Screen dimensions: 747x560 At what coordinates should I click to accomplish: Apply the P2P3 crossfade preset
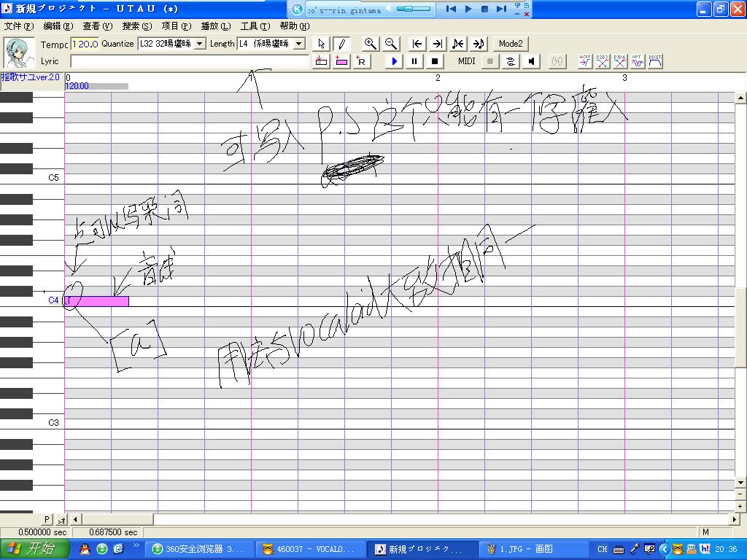(603, 61)
